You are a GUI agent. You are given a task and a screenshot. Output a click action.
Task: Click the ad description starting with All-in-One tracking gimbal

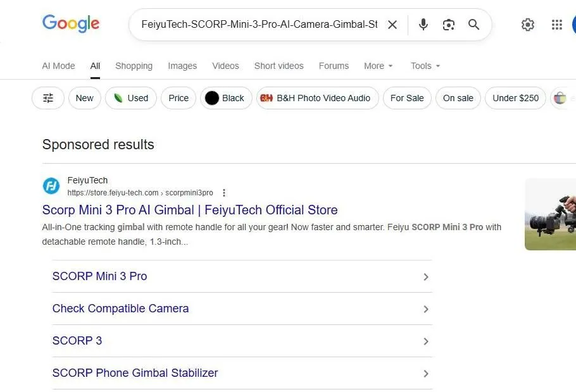pyautogui.click(x=272, y=234)
